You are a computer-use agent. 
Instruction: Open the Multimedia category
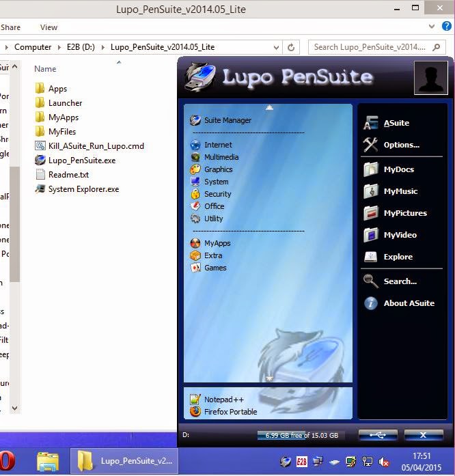[215, 157]
